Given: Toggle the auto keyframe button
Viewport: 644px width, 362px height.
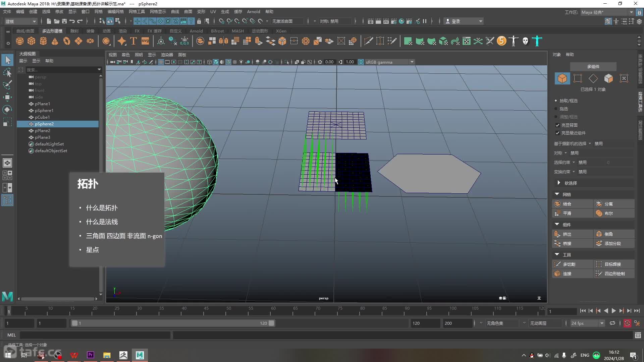Looking at the screenshot, I should (627, 323).
